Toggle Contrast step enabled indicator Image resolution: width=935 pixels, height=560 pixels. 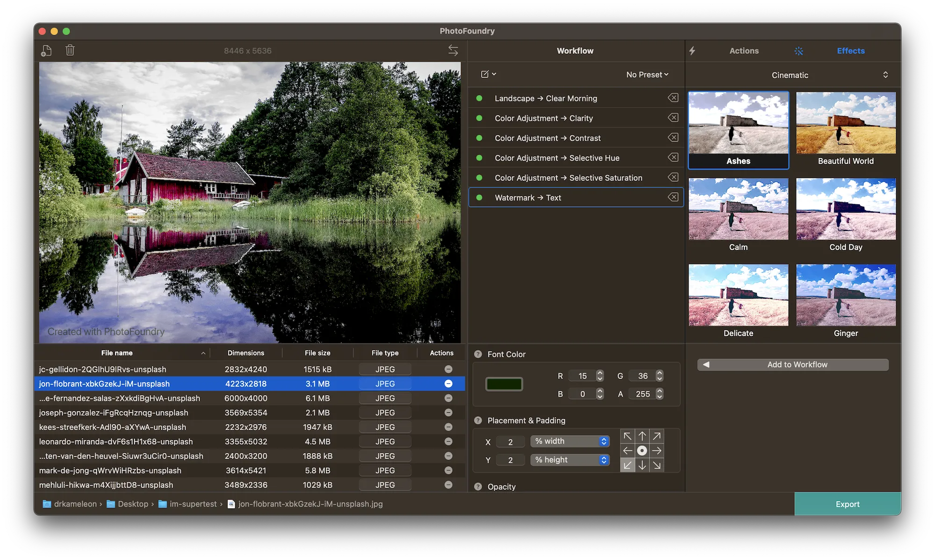tap(479, 138)
